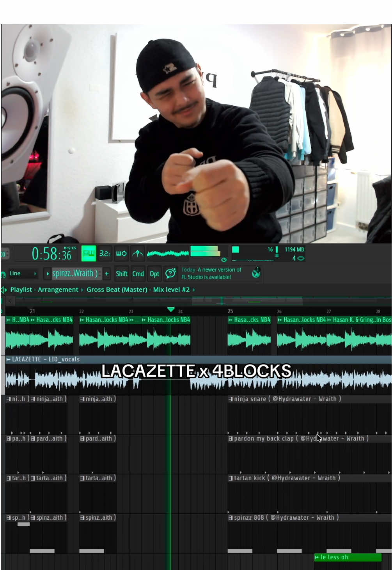392x570 pixels.
Task: Select the LACAZETTE - LID_vocals clip title
Action: (x=46, y=359)
